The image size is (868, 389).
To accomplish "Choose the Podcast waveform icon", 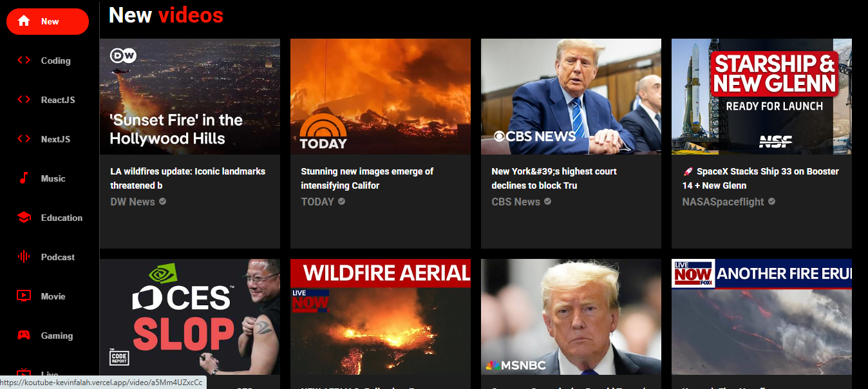I will (x=24, y=257).
